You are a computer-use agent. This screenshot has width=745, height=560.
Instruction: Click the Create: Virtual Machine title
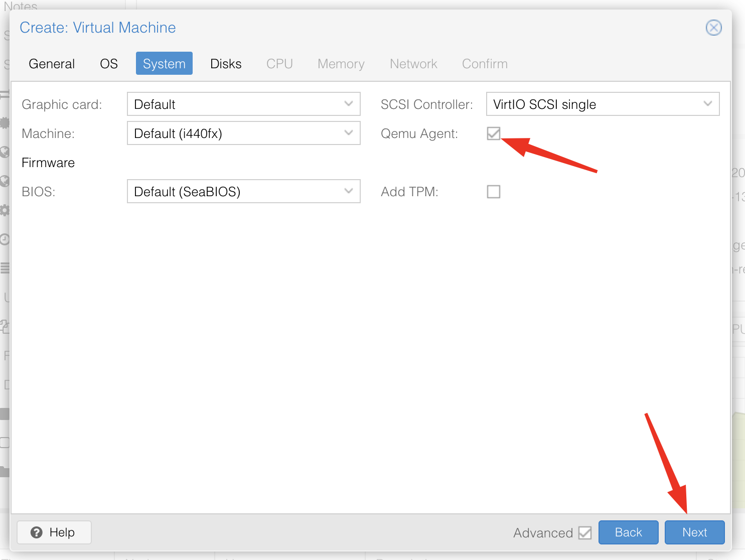pos(98,28)
